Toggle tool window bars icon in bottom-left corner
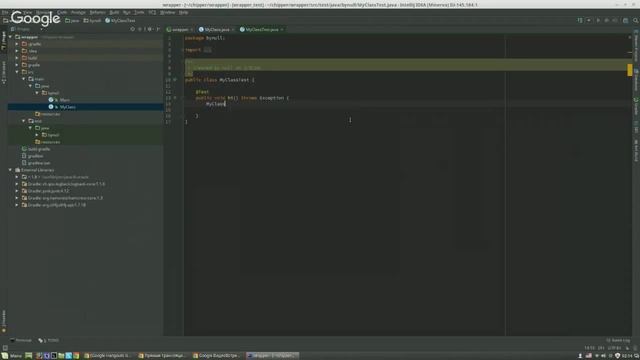640x360 pixels. [5, 348]
